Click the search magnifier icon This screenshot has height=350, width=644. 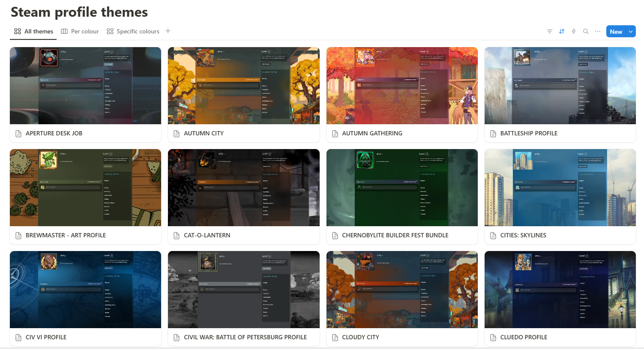[x=586, y=31]
